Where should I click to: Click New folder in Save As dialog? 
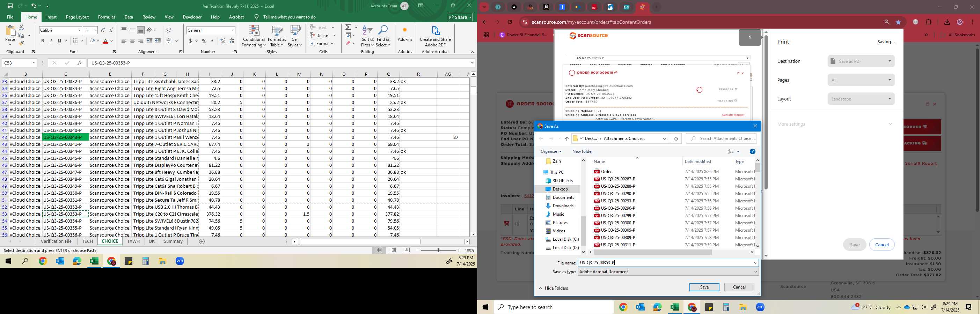pyautogui.click(x=583, y=151)
